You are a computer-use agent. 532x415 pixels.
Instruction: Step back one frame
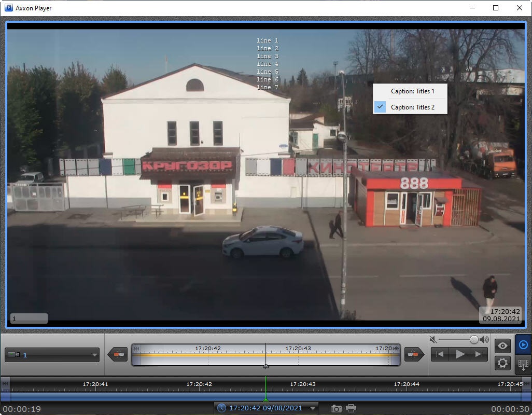[440, 355]
